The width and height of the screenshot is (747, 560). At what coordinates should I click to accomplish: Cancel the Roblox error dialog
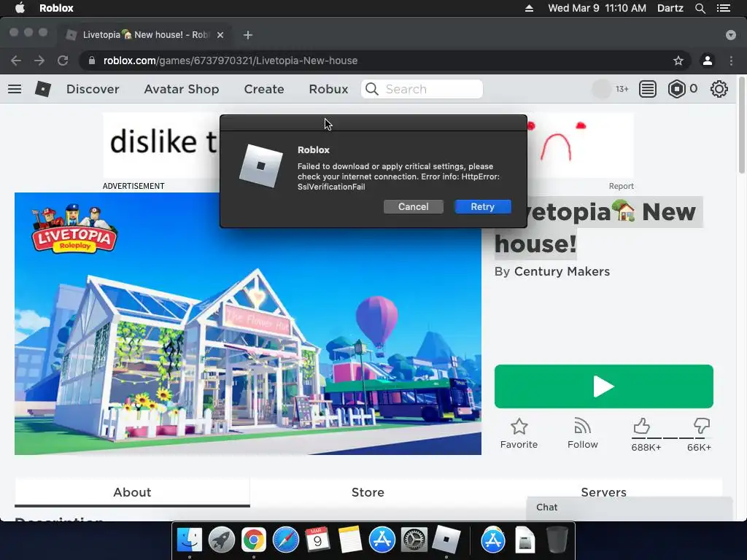[413, 206]
